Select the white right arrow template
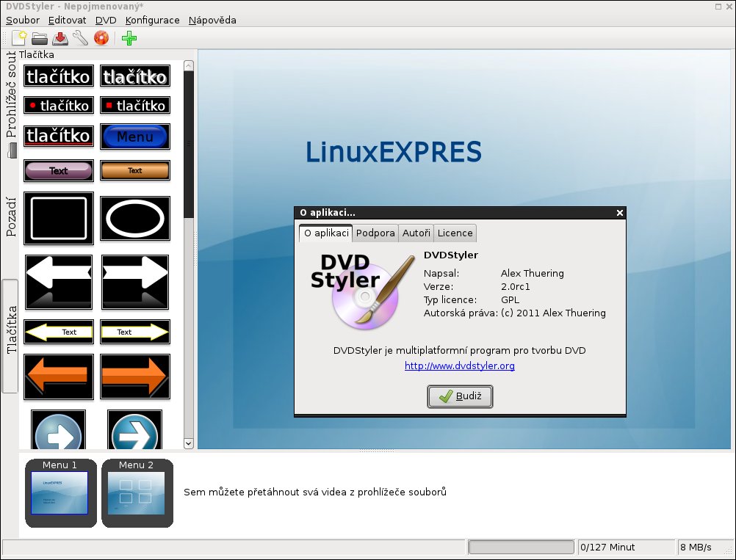The image size is (736, 560). point(135,283)
